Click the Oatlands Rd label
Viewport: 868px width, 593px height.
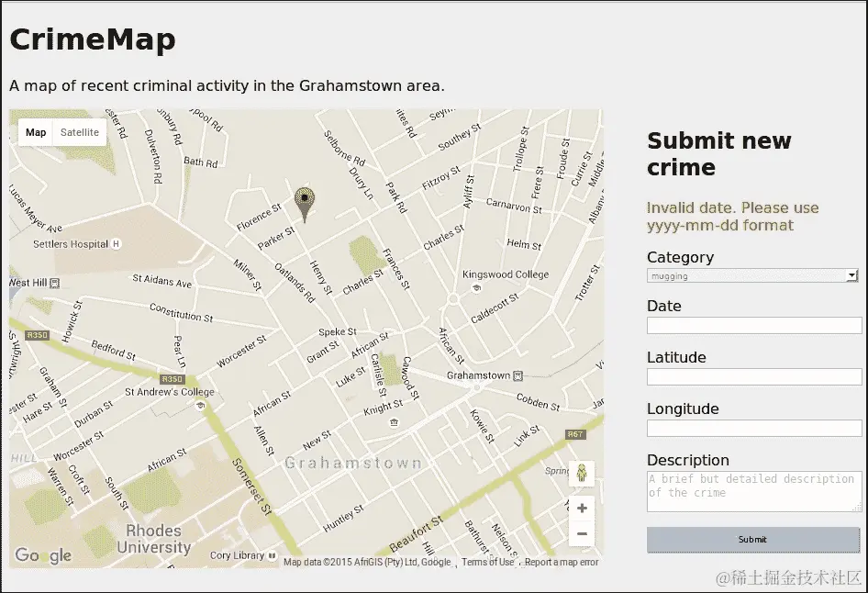click(295, 283)
